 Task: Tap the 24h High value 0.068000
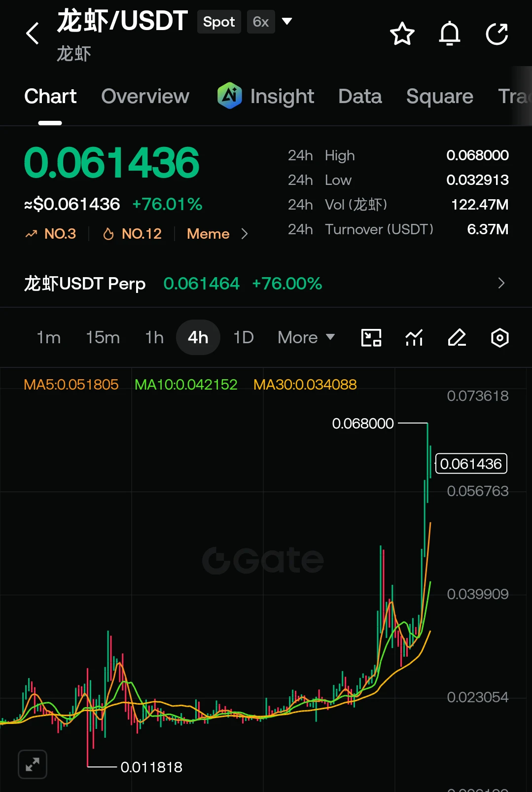[x=477, y=155]
